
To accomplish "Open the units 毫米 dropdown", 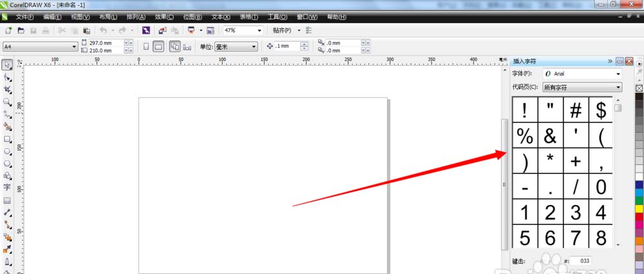I will pyautogui.click(x=254, y=47).
